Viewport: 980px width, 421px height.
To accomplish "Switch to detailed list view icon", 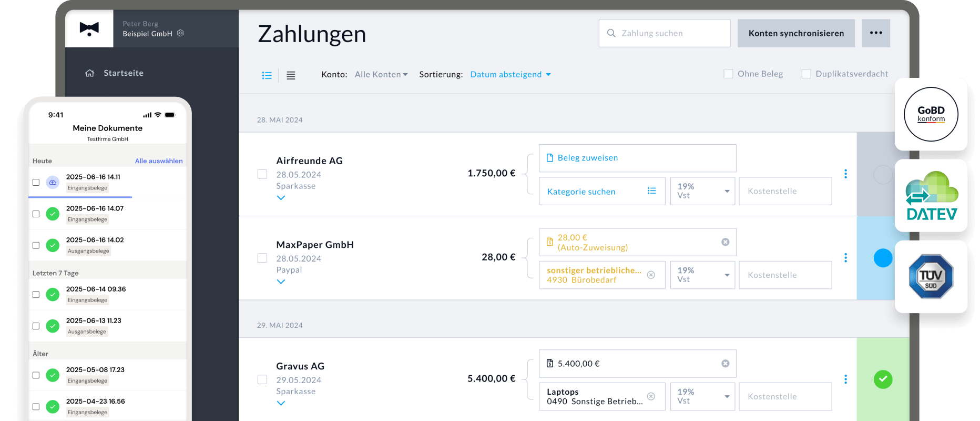I will point(267,75).
